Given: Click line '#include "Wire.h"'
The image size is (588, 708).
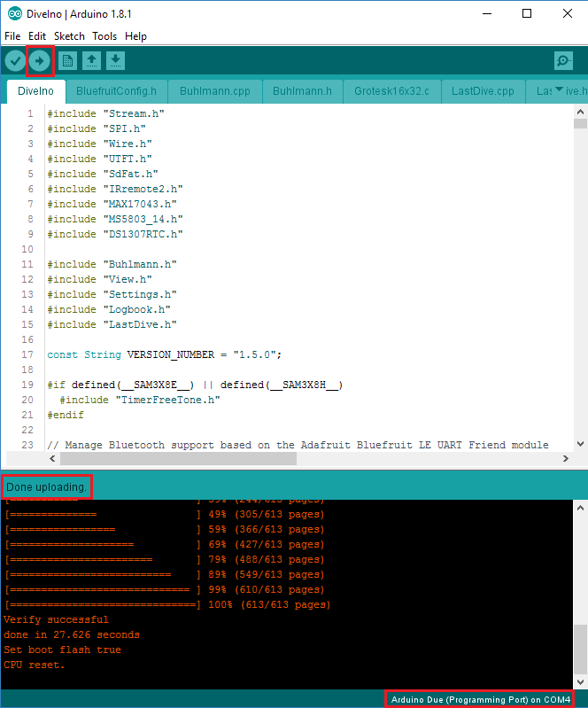Looking at the screenshot, I should (x=100, y=144).
